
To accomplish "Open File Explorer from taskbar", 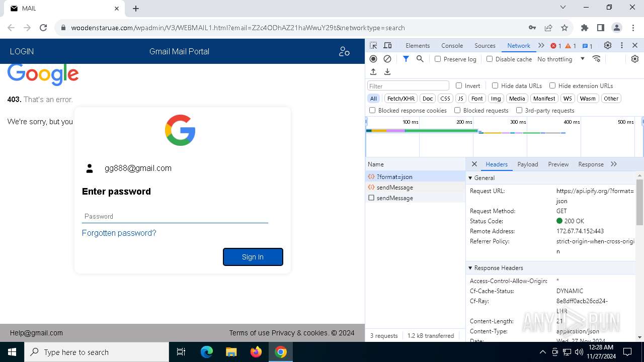I will pyautogui.click(x=231, y=352).
